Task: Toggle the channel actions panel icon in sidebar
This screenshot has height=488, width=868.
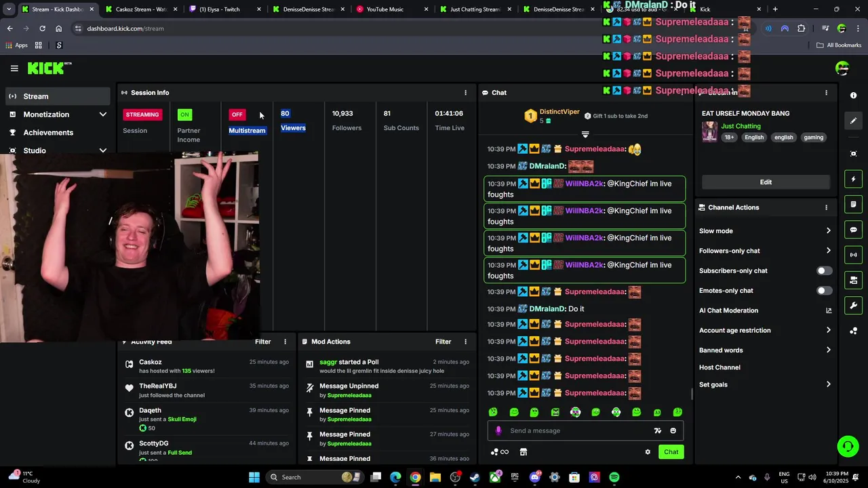Action: tap(853, 280)
